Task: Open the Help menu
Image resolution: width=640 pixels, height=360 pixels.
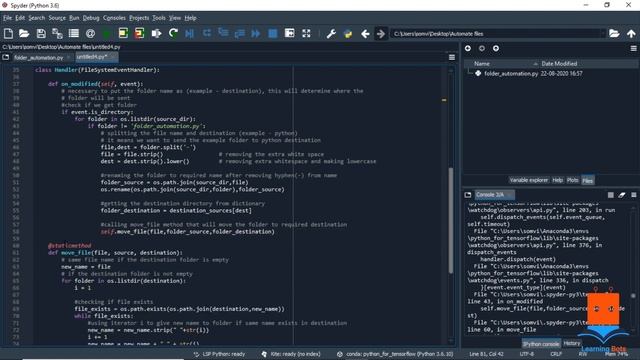Action: (x=190, y=18)
